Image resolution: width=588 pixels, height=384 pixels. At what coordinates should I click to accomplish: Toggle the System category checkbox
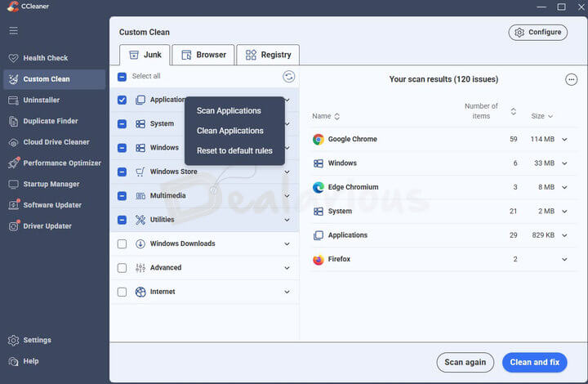coord(122,123)
